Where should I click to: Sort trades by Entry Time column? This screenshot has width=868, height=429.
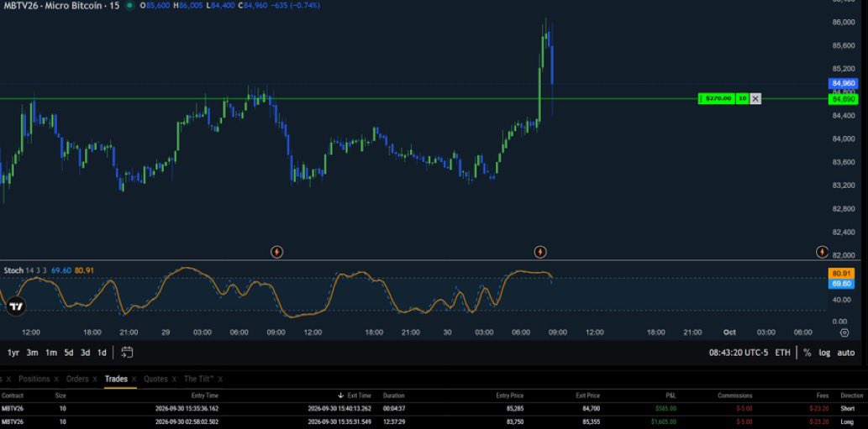tap(205, 395)
